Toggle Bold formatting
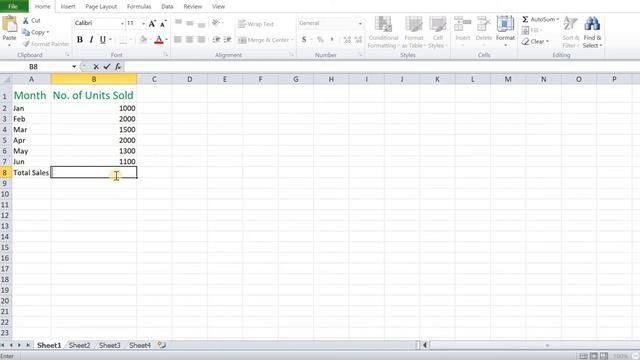The image size is (640, 360). click(x=80, y=40)
